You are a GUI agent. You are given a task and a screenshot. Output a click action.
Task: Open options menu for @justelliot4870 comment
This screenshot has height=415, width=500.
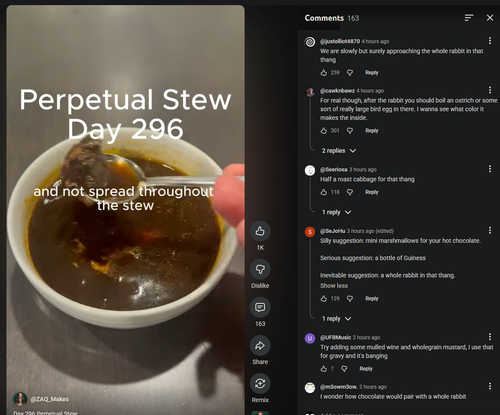(490, 41)
